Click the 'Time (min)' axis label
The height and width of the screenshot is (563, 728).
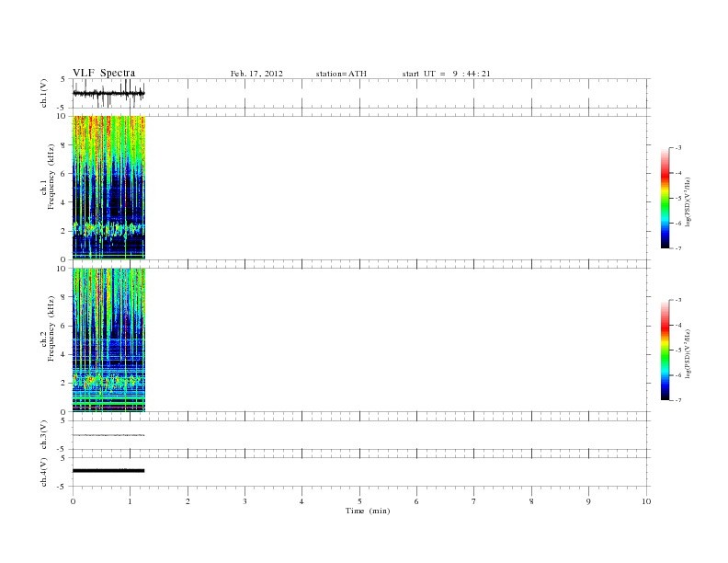[x=368, y=511]
